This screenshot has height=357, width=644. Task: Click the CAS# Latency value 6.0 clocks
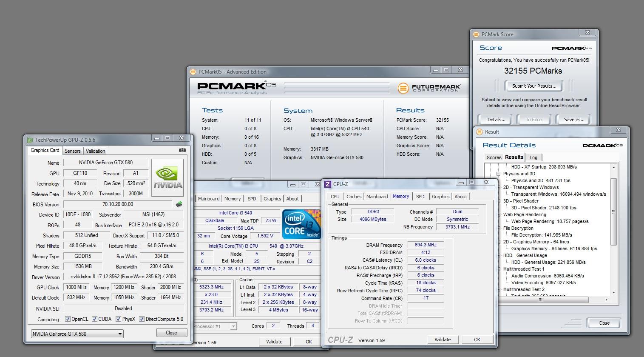click(426, 260)
